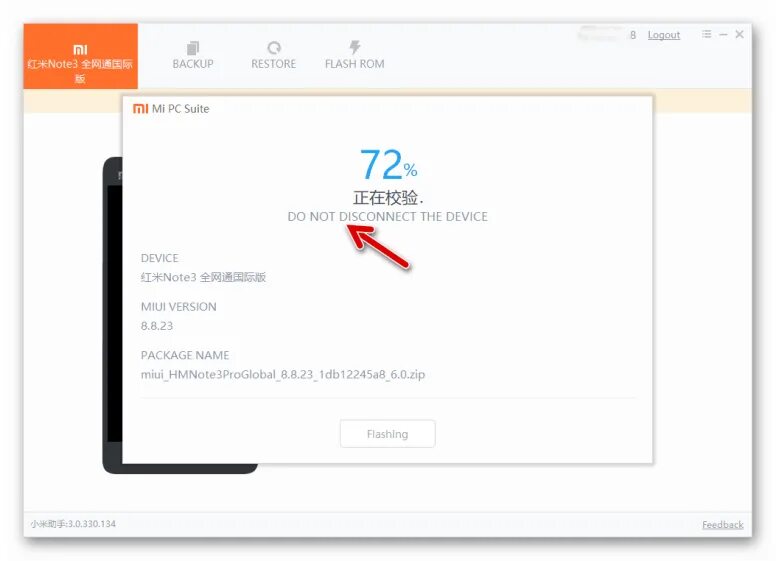Open the Feedback link
This screenshot has width=776, height=561.
pyautogui.click(x=723, y=524)
